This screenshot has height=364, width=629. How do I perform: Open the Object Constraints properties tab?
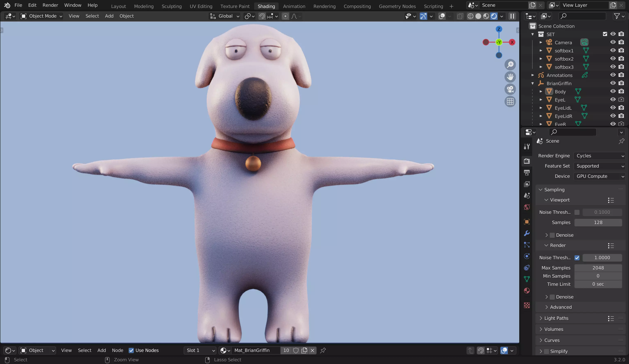[527, 268]
